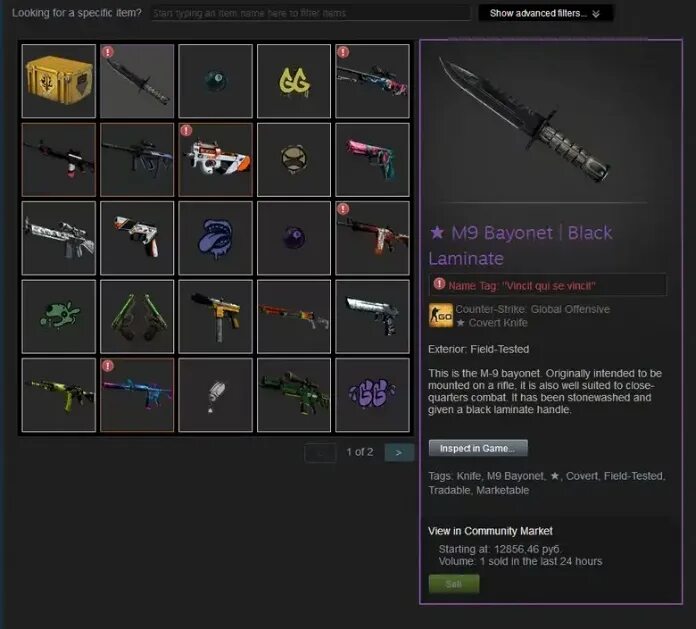Viewport: 696px width, 629px height.
Task: Click the green Sell button
Action: click(x=454, y=583)
